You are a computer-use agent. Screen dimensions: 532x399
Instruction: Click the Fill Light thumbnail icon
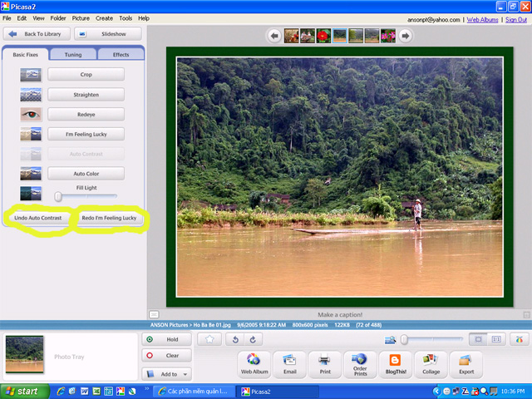pyautogui.click(x=31, y=194)
